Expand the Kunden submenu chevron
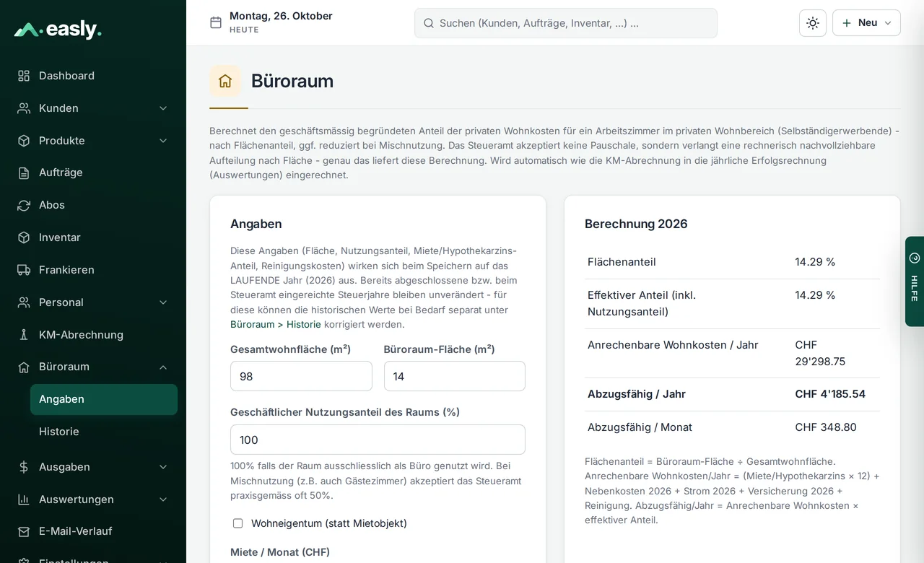 tap(163, 108)
